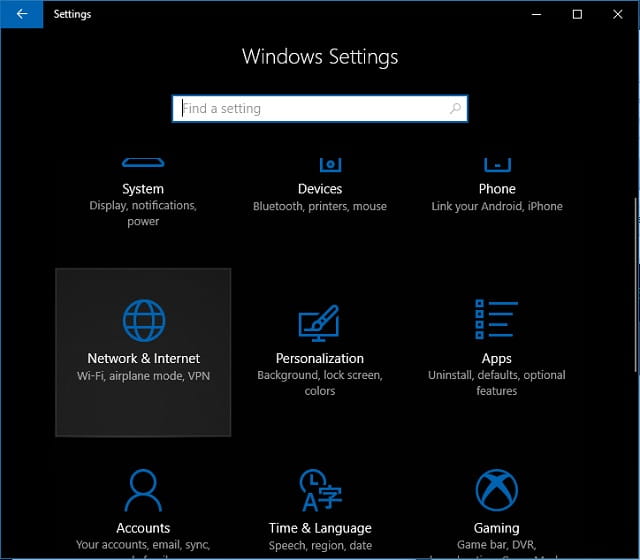Minimize the Settings window
This screenshot has height=560, width=640.
pyautogui.click(x=536, y=14)
